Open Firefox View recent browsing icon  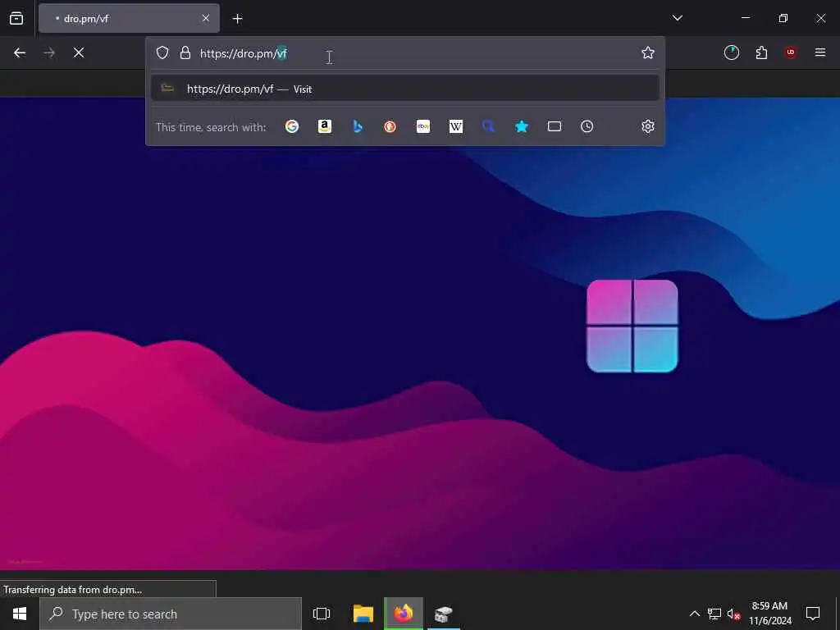click(x=16, y=18)
